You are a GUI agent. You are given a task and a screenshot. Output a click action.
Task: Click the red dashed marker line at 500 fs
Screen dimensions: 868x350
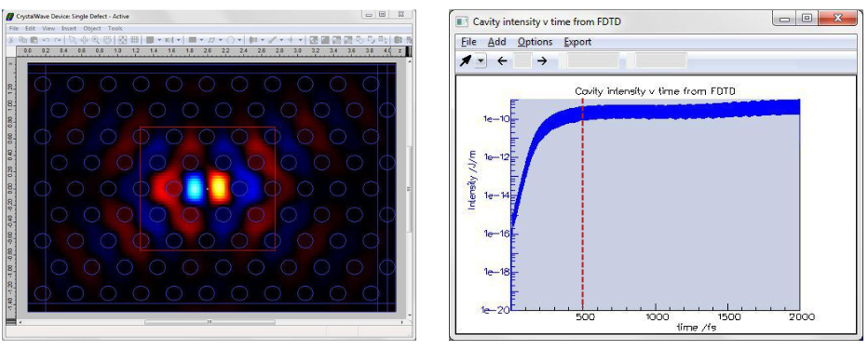point(582,205)
